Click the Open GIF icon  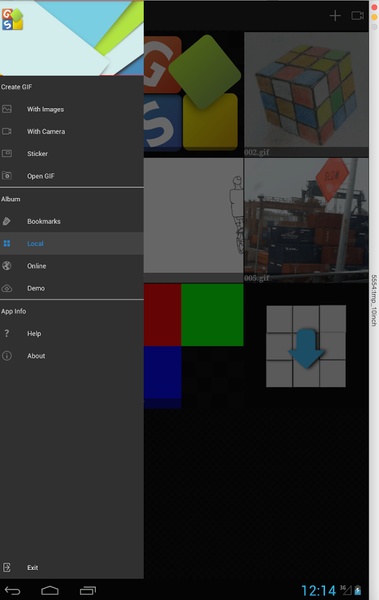(x=7, y=176)
